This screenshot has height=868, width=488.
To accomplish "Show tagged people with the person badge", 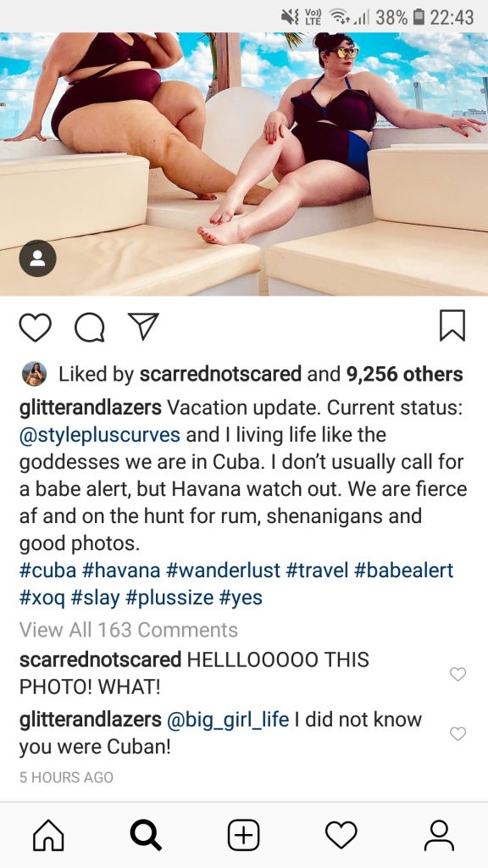I will coord(37,258).
